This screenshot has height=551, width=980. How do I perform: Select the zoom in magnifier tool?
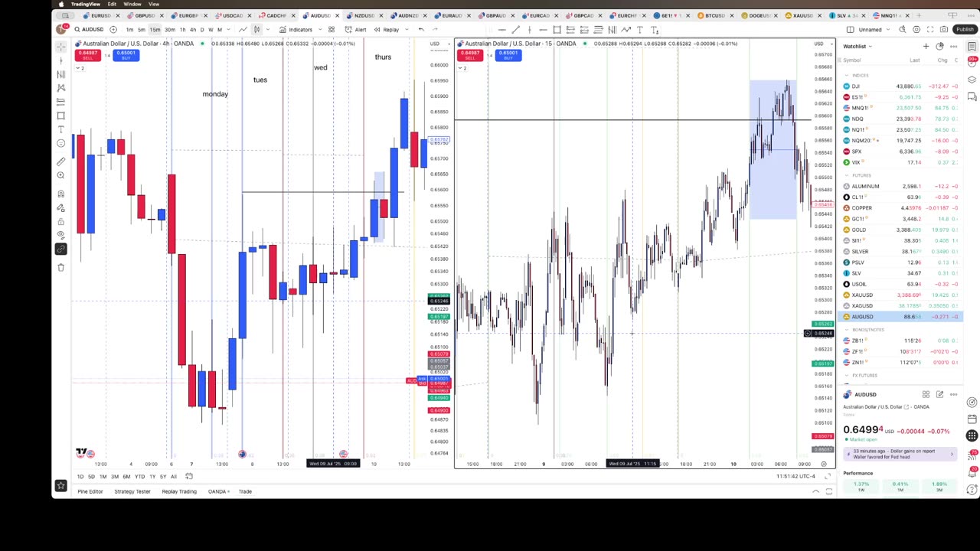point(60,175)
